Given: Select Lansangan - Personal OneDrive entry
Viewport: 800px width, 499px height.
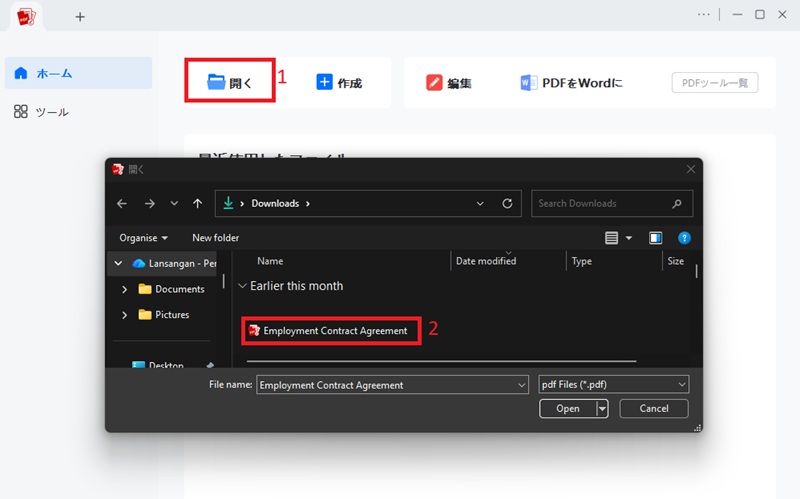Looking at the screenshot, I should 174,263.
